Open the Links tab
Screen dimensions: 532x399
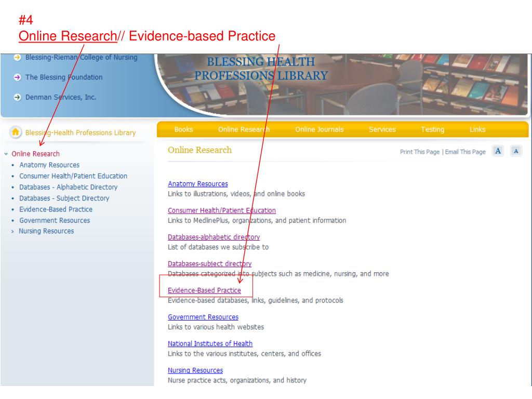coord(477,129)
